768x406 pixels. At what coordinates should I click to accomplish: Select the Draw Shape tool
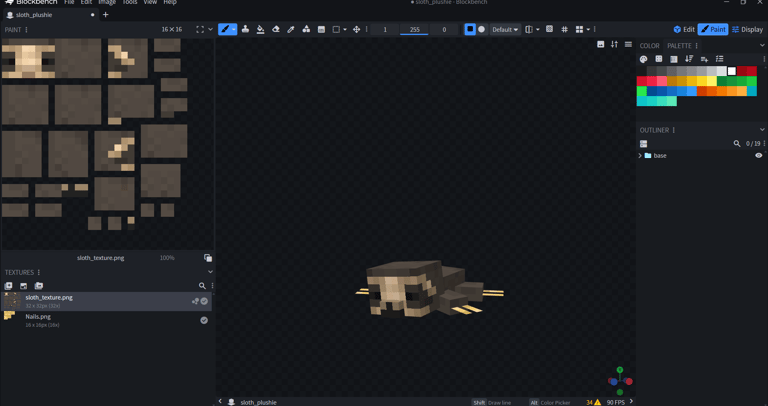306,29
